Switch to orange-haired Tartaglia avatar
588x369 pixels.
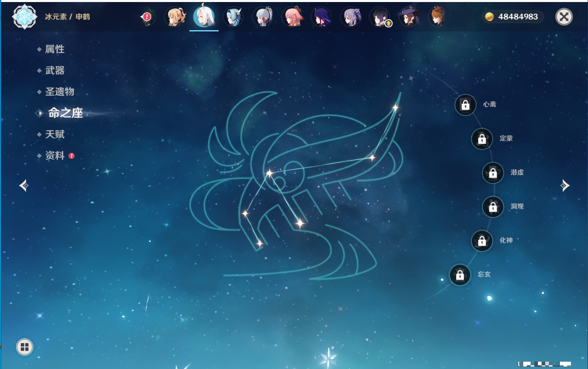(x=438, y=17)
